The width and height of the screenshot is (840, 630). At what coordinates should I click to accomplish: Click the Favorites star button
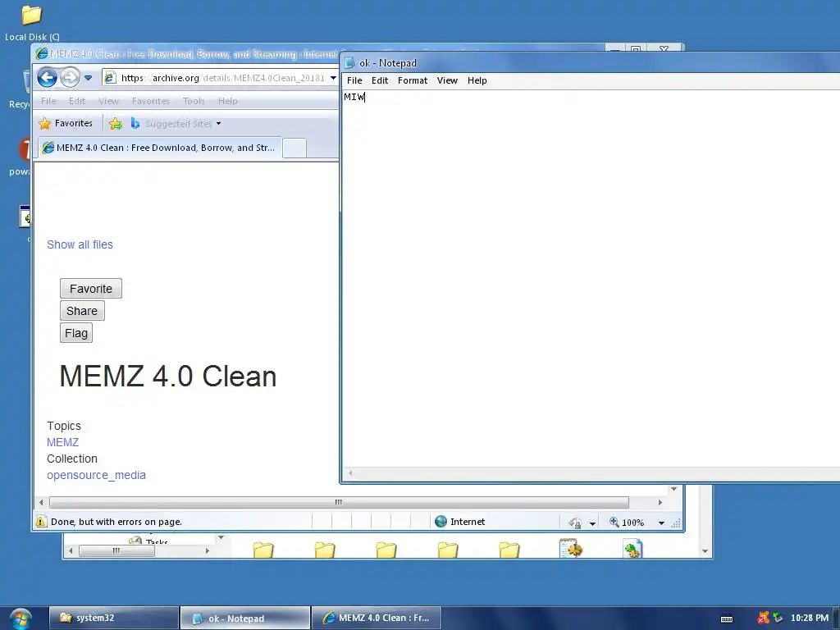66,123
